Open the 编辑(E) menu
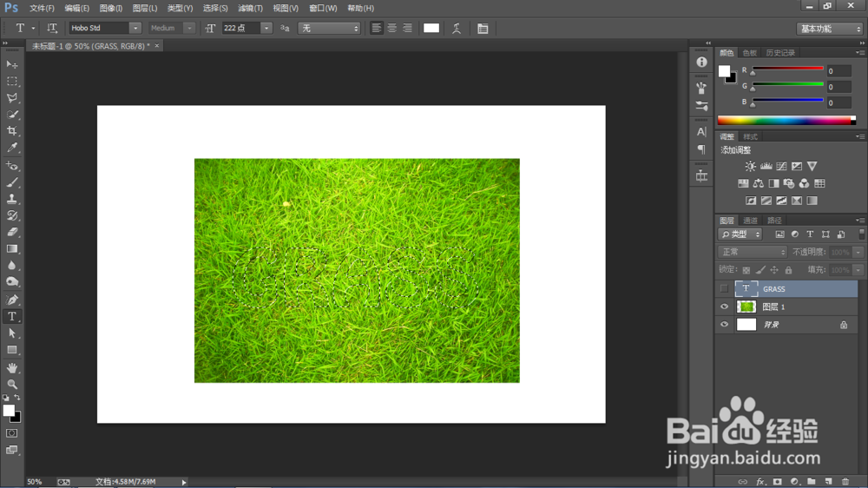 [x=77, y=9]
